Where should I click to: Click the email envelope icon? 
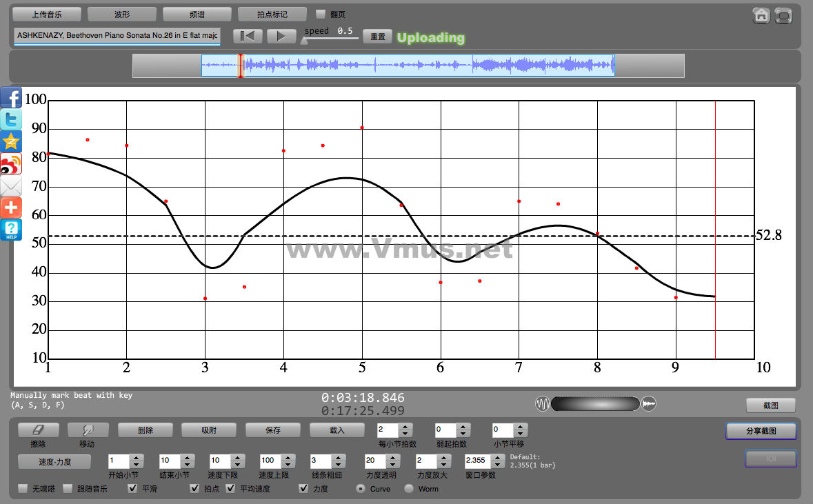tap(11, 186)
